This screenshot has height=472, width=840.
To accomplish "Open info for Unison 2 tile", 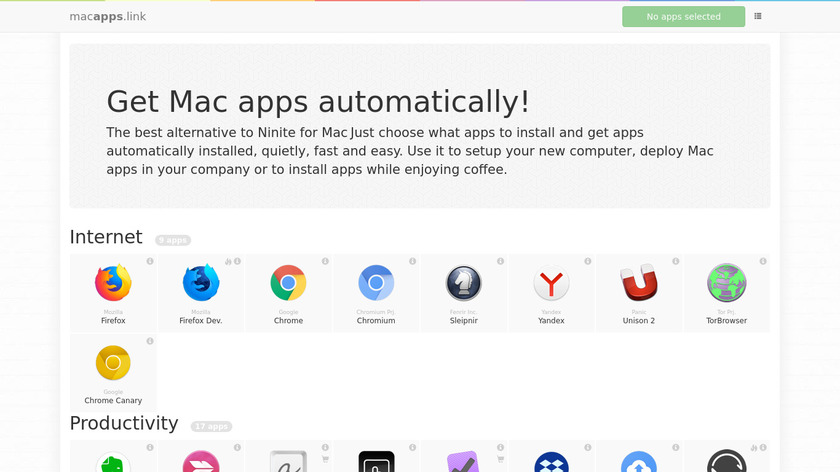I will pyautogui.click(x=676, y=261).
